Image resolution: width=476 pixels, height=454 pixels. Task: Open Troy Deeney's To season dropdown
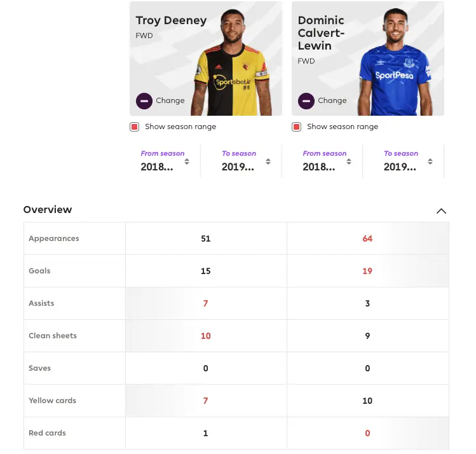[x=238, y=167]
